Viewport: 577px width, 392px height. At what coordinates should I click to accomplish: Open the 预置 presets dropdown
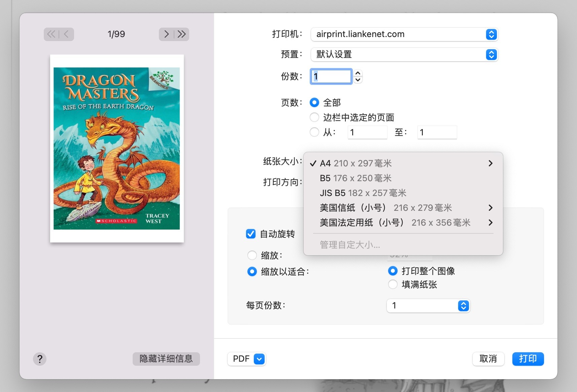point(404,55)
